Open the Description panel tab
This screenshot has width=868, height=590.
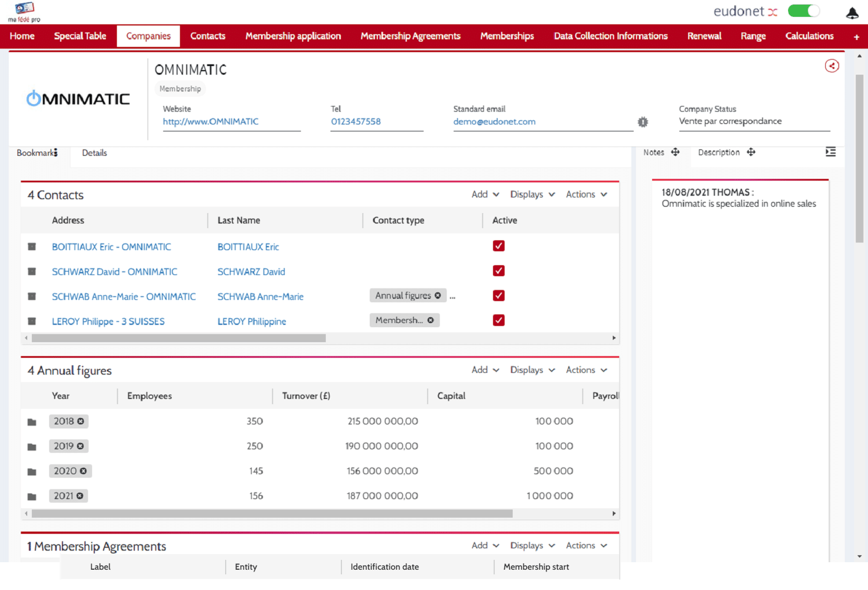click(719, 152)
